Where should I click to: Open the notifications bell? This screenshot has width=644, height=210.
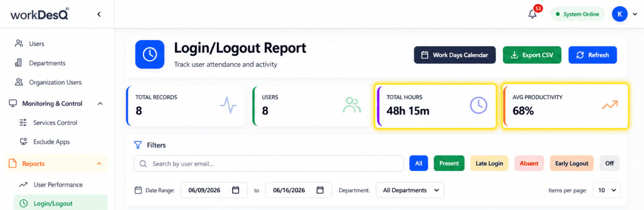pyautogui.click(x=532, y=14)
